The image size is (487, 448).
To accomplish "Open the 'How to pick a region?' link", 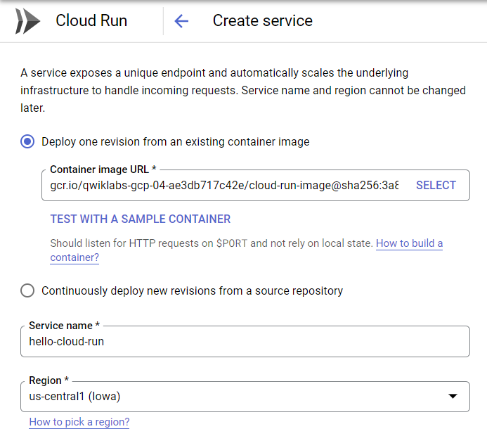I will point(79,422).
